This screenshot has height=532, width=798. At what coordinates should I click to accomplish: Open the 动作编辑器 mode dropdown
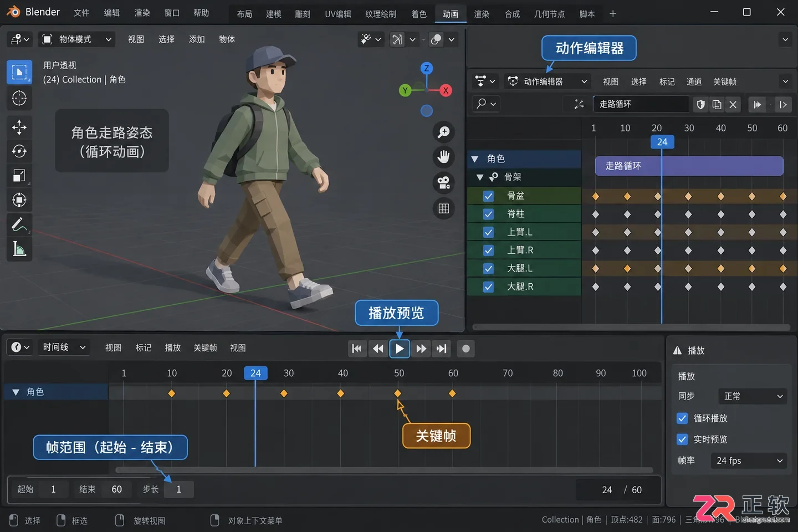(548, 81)
